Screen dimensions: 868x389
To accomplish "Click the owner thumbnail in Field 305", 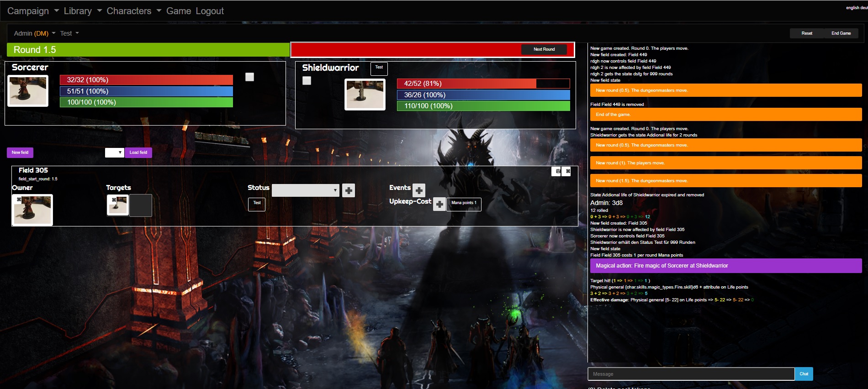I will point(32,210).
